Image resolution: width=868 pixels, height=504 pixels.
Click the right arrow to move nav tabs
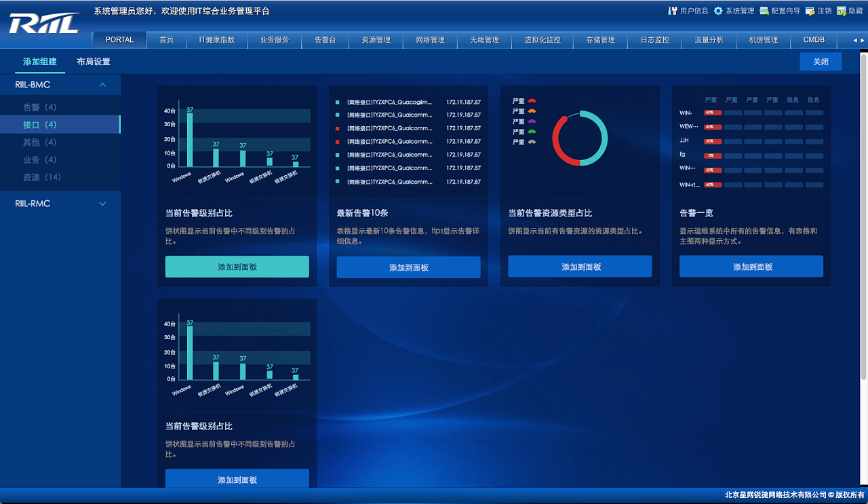(863, 40)
